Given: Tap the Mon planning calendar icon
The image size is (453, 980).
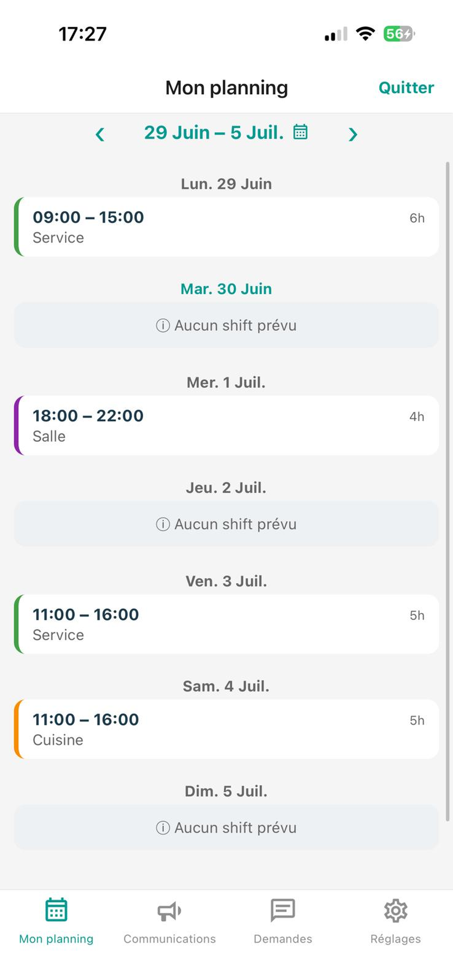Looking at the screenshot, I should coord(56,910).
